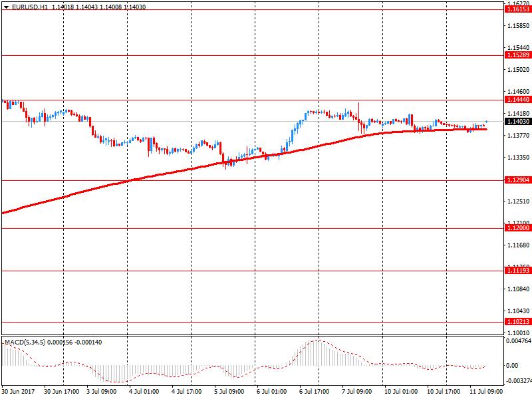Screen dimensions: 532x399
Task: Select the 6 Jul 01:00 time axis label
Action: (271, 392)
